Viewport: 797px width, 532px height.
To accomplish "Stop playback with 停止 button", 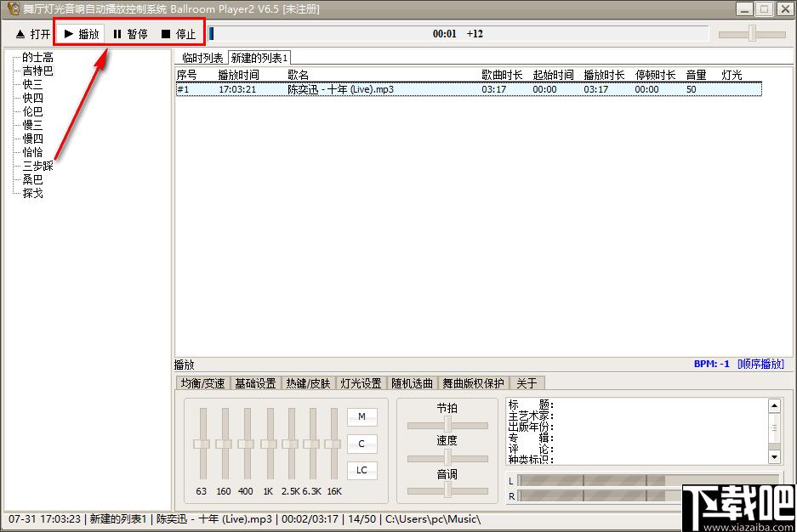I will pos(179,34).
